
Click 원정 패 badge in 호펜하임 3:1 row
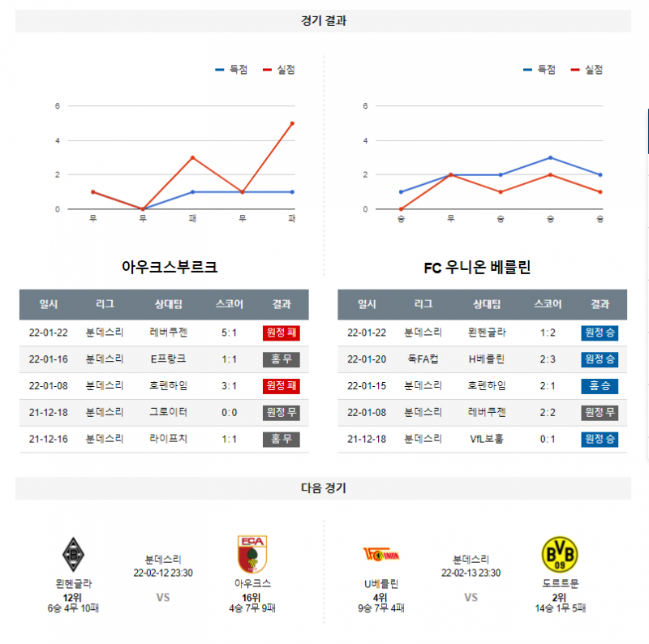pos(282,386)
